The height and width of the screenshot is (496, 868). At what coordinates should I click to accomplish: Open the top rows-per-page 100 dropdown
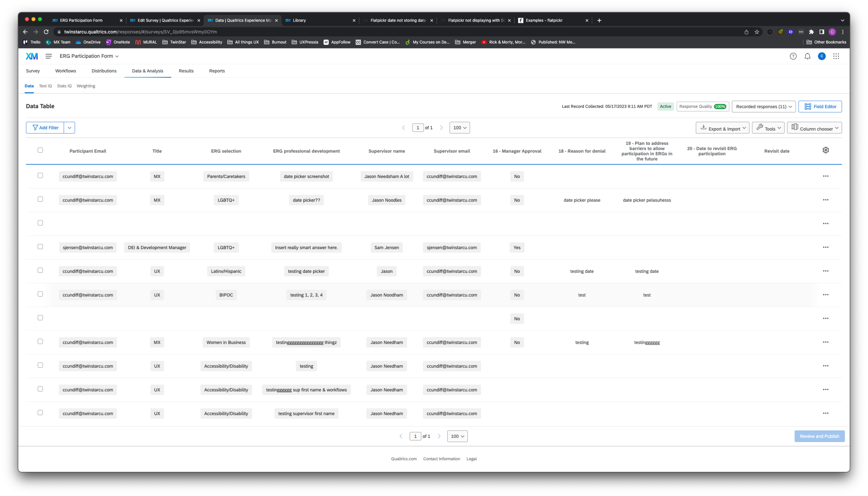tap(460, 128)
